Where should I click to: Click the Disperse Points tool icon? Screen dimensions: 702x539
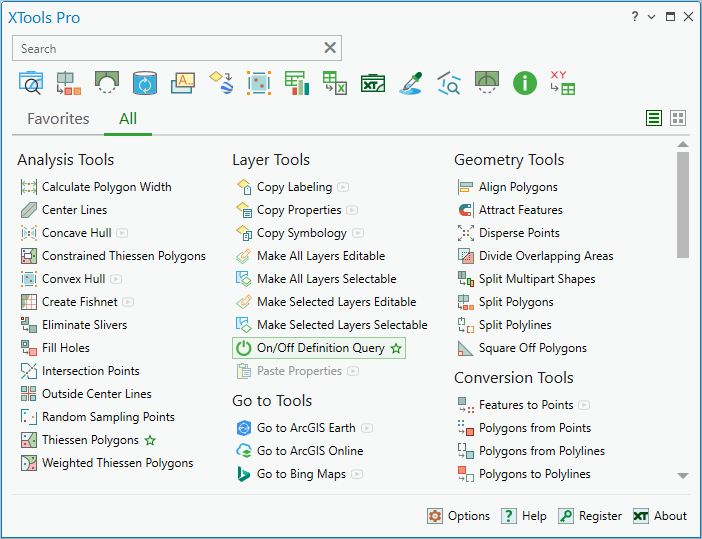[466, 233]
